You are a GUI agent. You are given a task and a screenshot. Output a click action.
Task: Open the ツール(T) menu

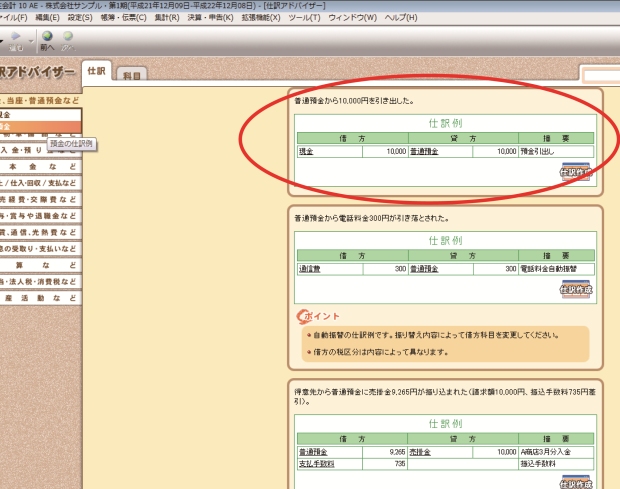(x=304, y=18)
